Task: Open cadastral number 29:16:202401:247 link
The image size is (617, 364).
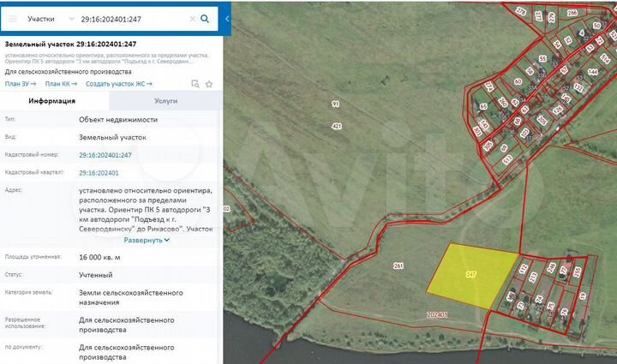Action: pyautogui.click(x=105, y=155)
